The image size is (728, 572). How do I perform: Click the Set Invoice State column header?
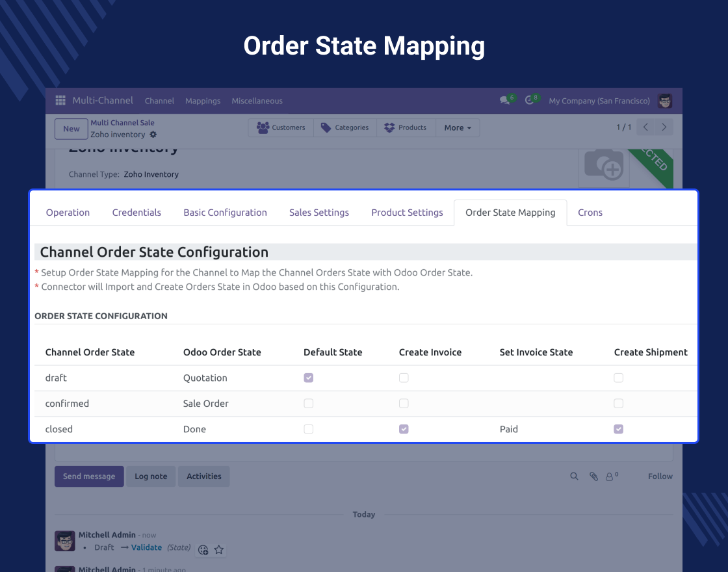click(x=536, y=352)
